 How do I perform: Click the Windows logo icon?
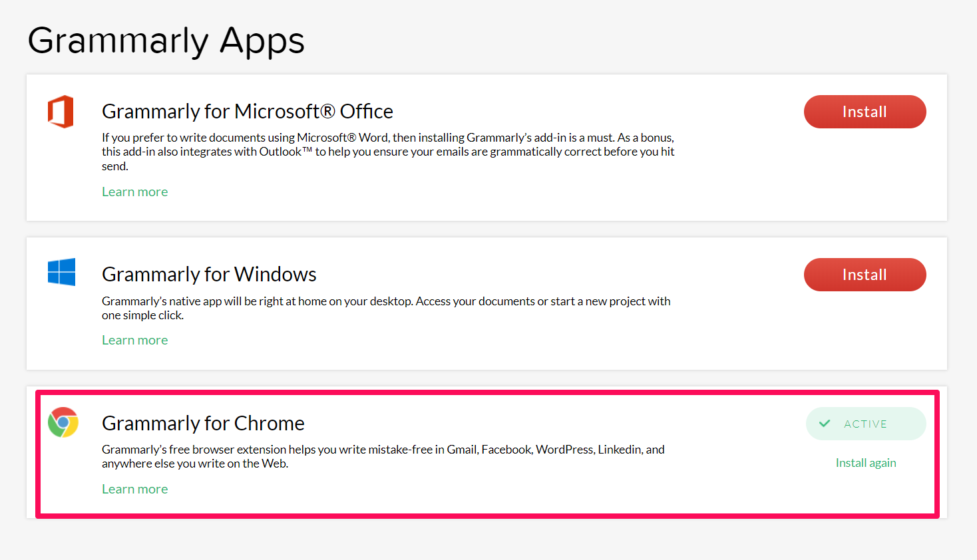click(x=61, y=272)
